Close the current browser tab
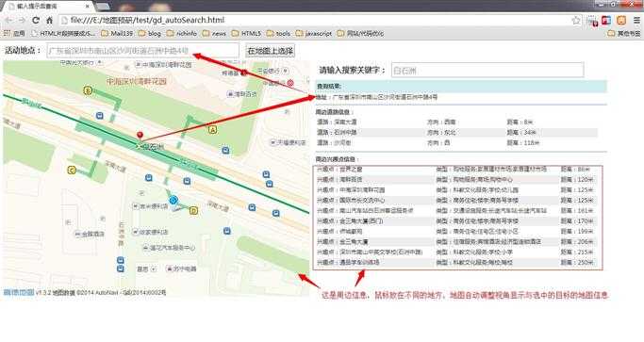 [88, 7]
